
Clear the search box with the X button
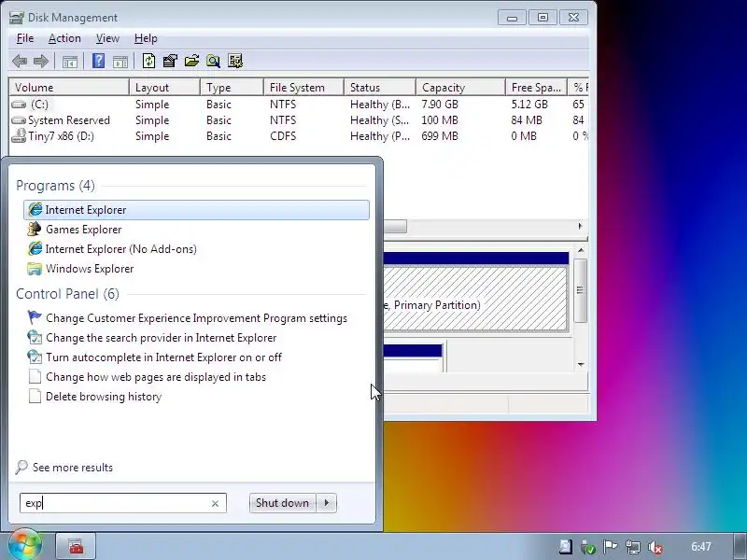[215, 503]
